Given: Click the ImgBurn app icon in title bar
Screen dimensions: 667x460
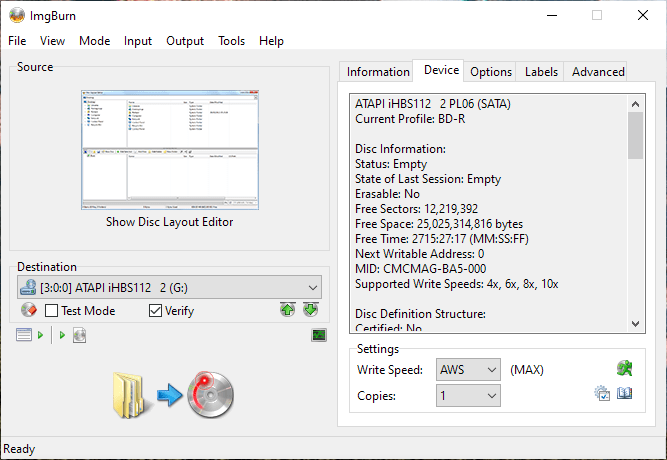Looking at the screenshot, I should pyautogui.click(x=17, y=15).
